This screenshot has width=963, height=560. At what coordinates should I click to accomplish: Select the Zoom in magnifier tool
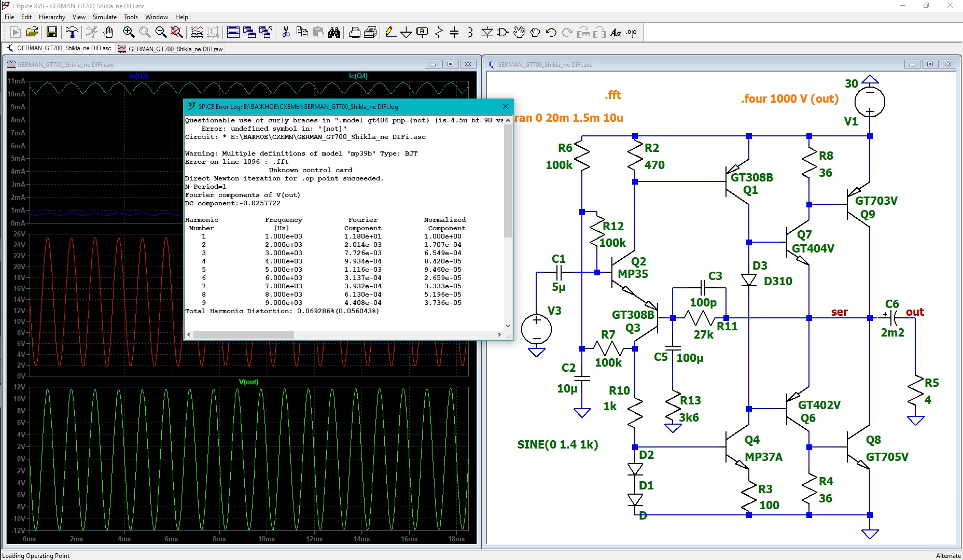coord(129,32)
